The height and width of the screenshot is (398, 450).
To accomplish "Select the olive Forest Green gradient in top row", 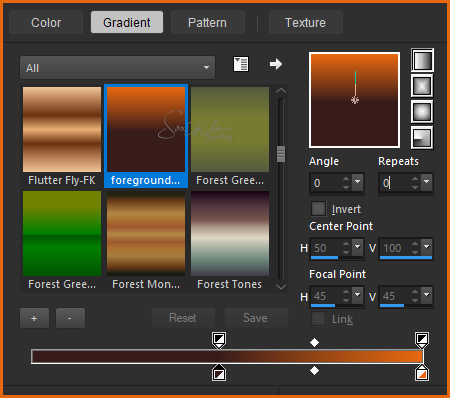I will 230,129.
